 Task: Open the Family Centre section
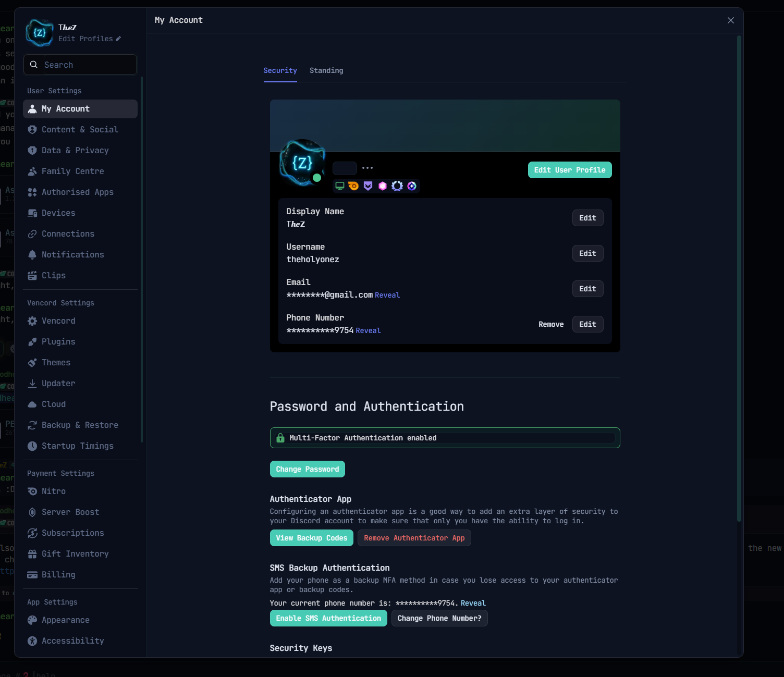click(x=80, y=171)
